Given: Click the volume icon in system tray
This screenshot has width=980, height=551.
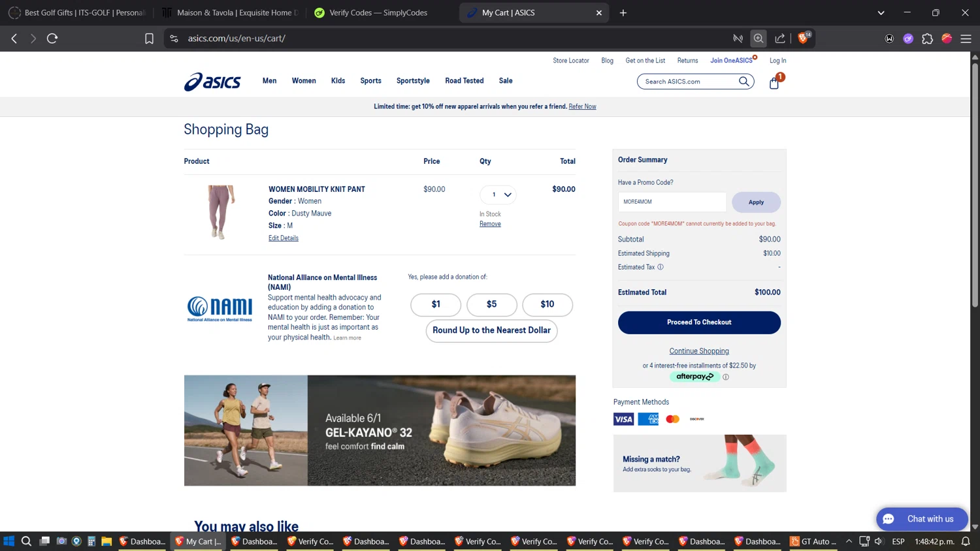Looking at the screenshot, I should tap(879, 541).
